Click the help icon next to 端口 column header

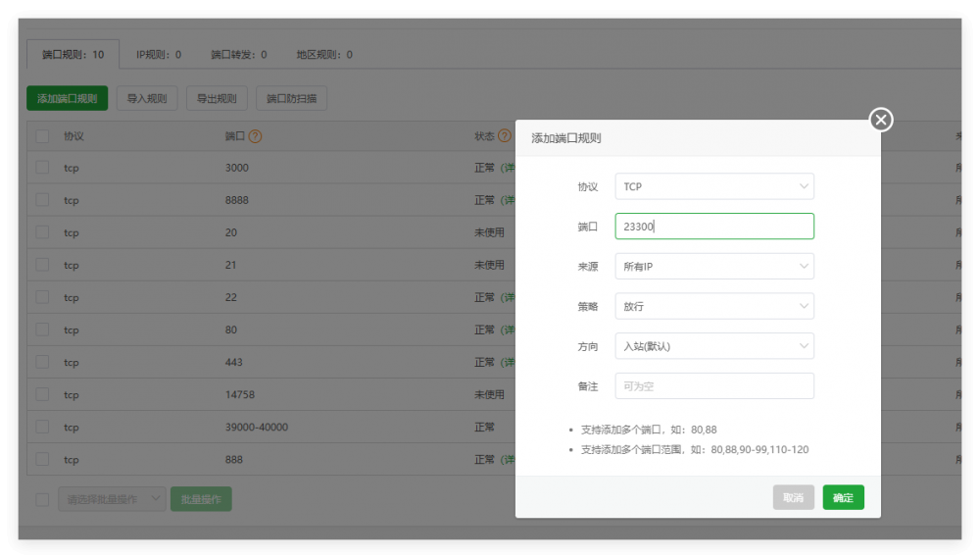pos(255,137)
